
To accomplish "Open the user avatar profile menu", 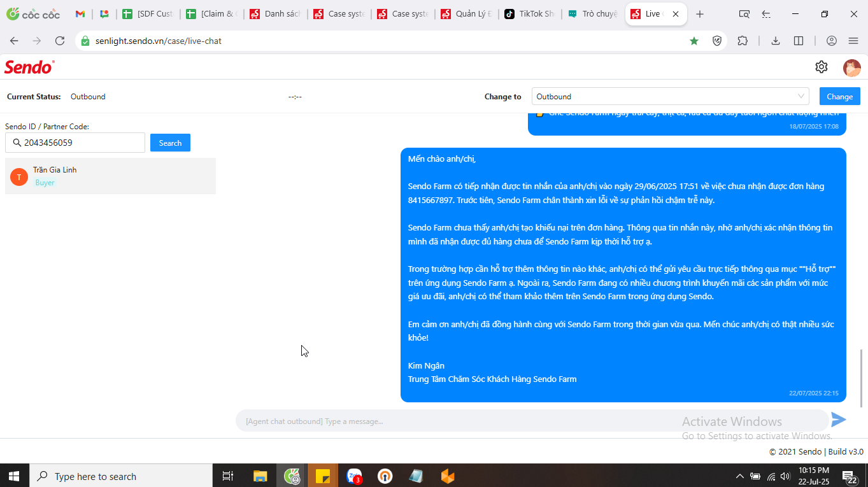I will [851, 67].
